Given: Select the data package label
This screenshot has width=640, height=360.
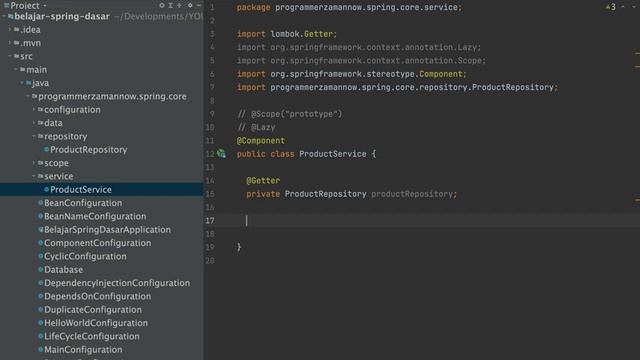Looking at the screenshot, I should (53, 123).
